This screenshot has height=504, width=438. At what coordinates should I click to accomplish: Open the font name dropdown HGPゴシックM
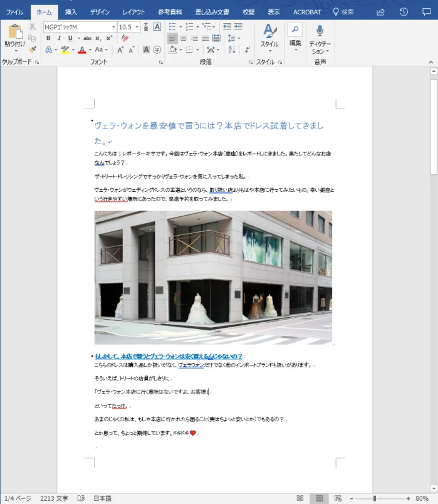[x=113, y=27]
